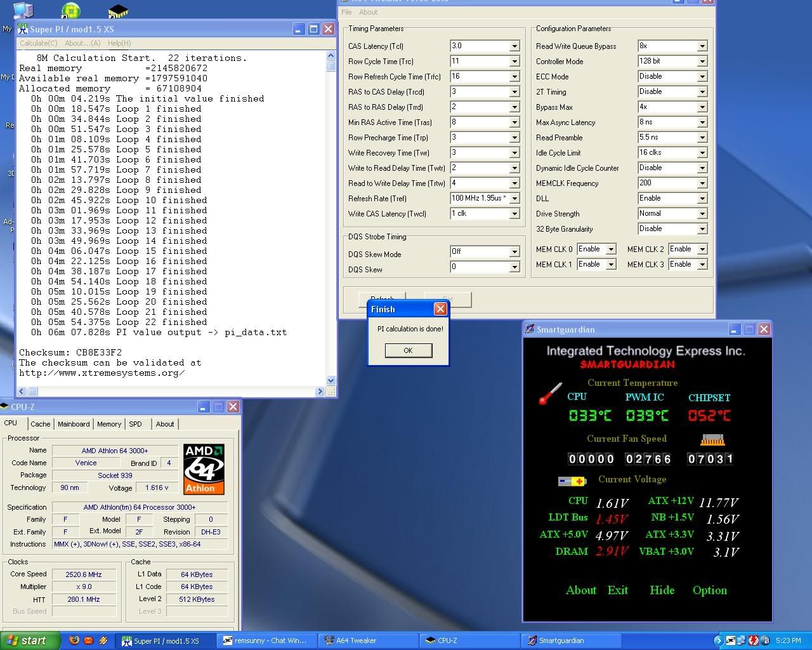812x650 pixels.
Task: Click Option link in Smartguardian
Action: [710, 590]
